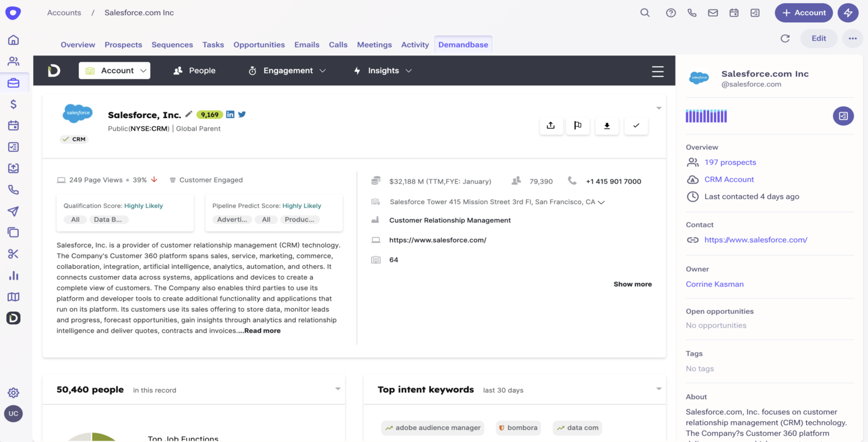
Task: Open the phone dialer icon in top bar
Action: pos(692,13)
